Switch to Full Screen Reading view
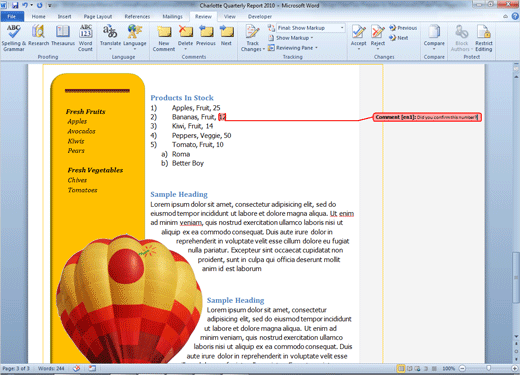Screen dimensions: 520x375 [x=409, y=368]
